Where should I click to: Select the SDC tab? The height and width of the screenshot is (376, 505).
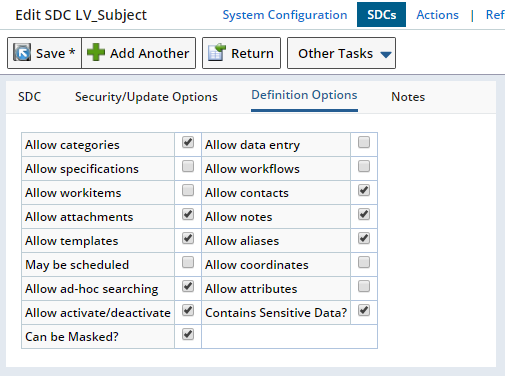[x=29, y=97]
